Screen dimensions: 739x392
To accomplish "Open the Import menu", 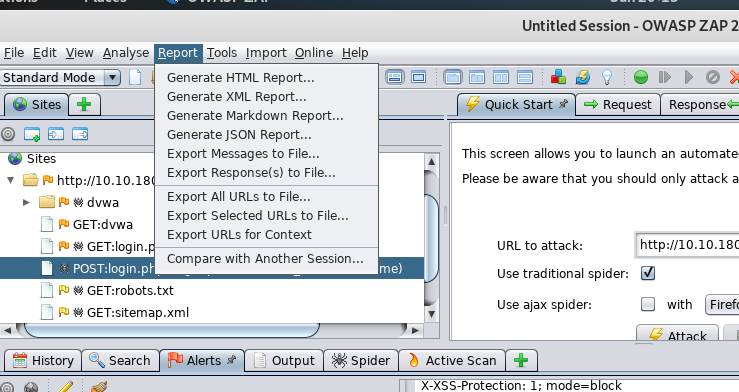I will tap(266, 53).
